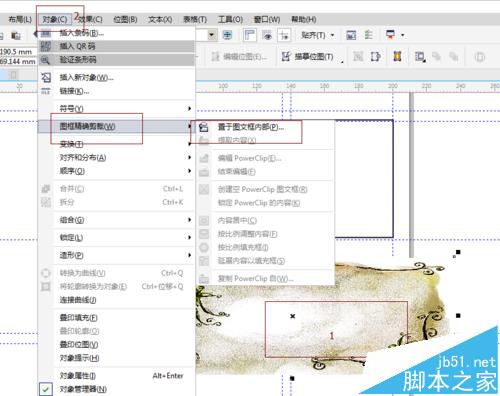Click the fit-page icon after the zoom box
The height and width of the screenshot is (396, 500).
[x=227, y=35]
